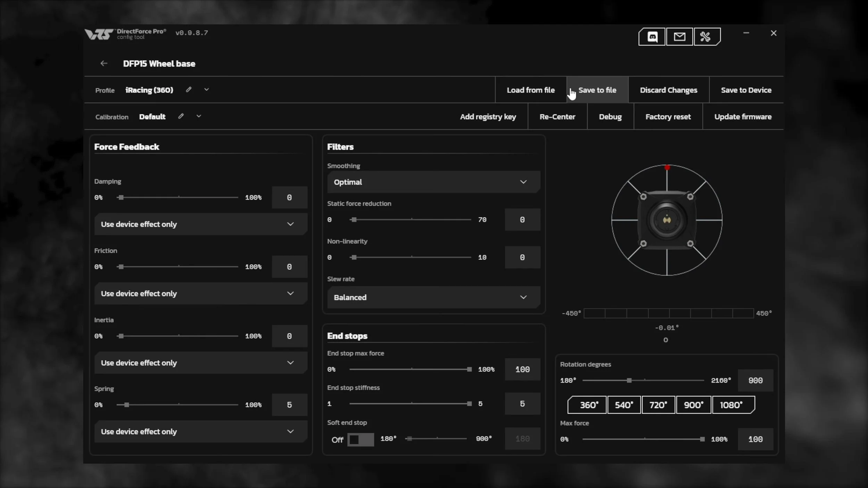Expand the calibration selection chevron
868x488 pixels.
(x=199, y=116)
